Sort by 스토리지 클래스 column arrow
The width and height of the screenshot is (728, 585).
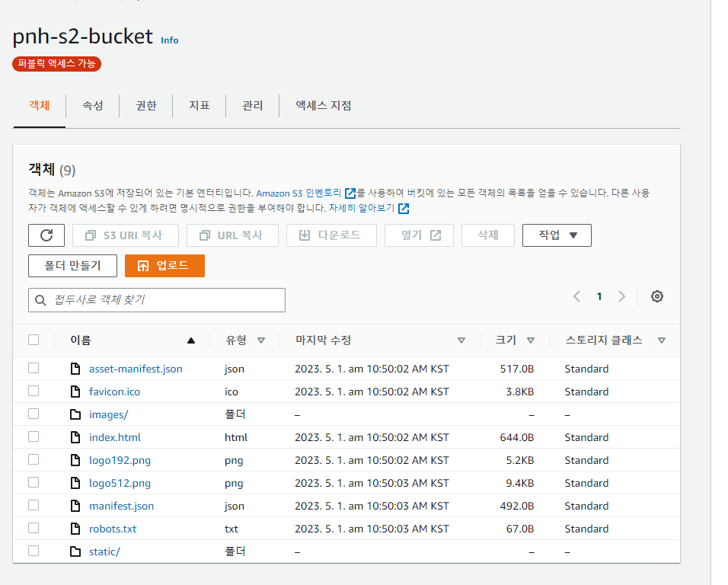point(662,340)
